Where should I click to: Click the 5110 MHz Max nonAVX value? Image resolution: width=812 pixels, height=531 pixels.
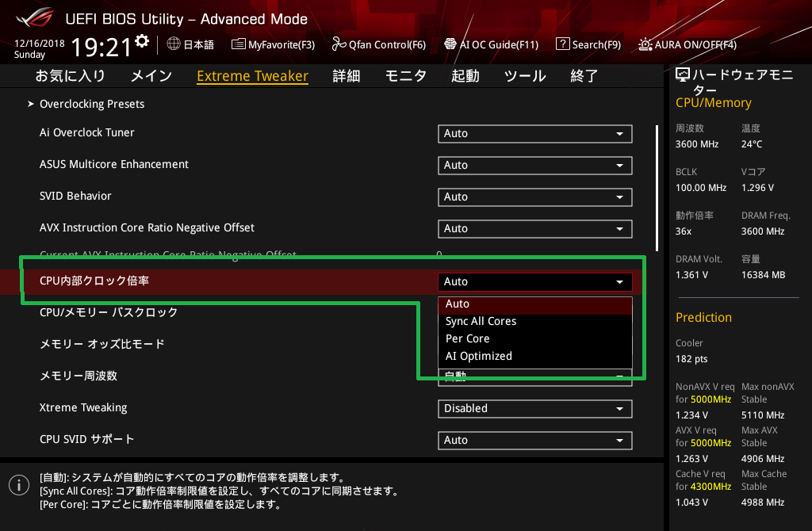pos(763,415)
